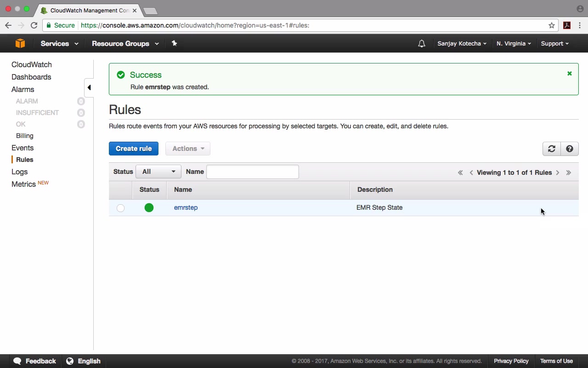This screenshot has height=368, width=588.
Task: Open the Status filter dropdown
Action: [158, 172]
